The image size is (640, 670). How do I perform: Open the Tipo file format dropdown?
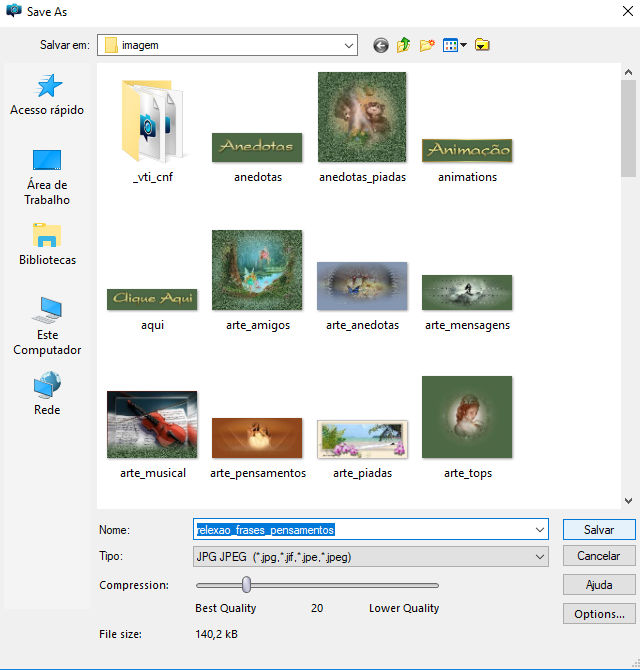pyautogui.click(x=371, y=557)
